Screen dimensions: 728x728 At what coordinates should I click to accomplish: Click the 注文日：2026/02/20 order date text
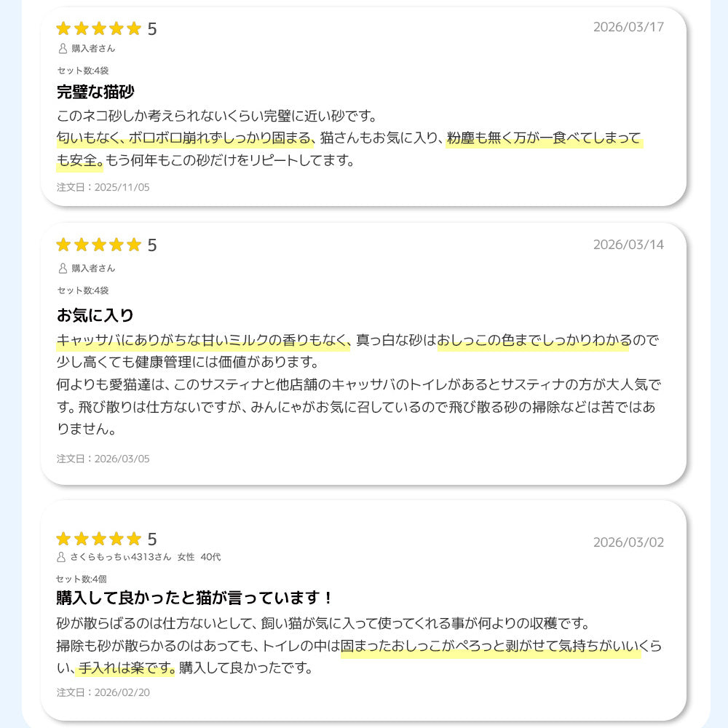point(103,692)
